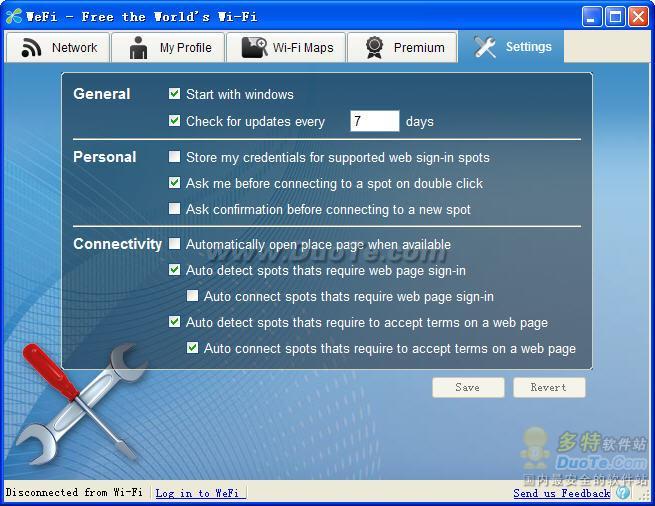Enable Auto connect spots requiring web page sign-in
The width and height of the screenshot is (655, 506).
pos(193,296)
